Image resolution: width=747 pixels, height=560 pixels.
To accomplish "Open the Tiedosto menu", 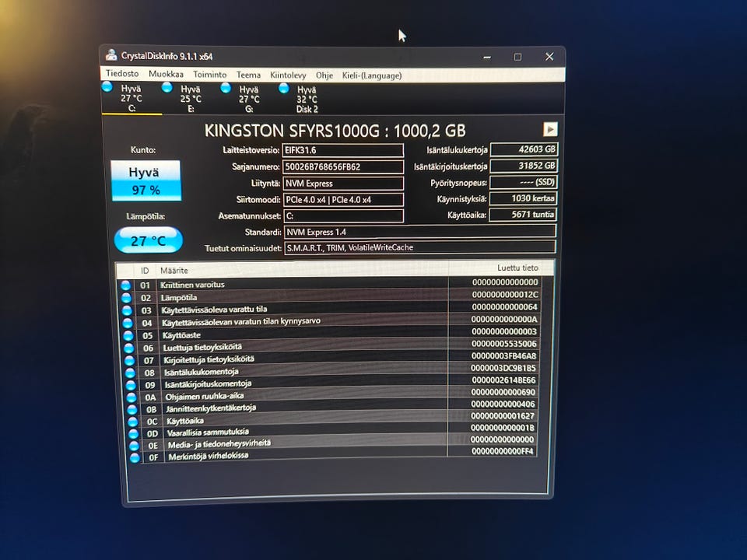I will pos(122,73).
